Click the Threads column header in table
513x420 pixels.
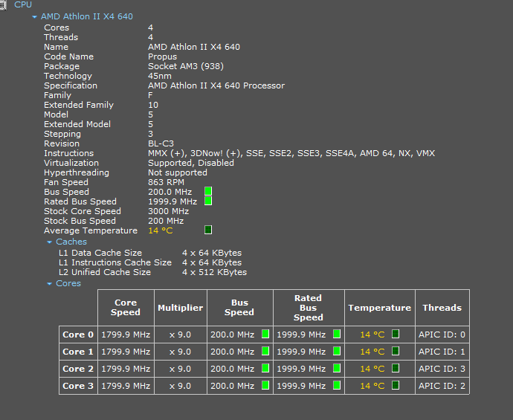tap(442, 308)
